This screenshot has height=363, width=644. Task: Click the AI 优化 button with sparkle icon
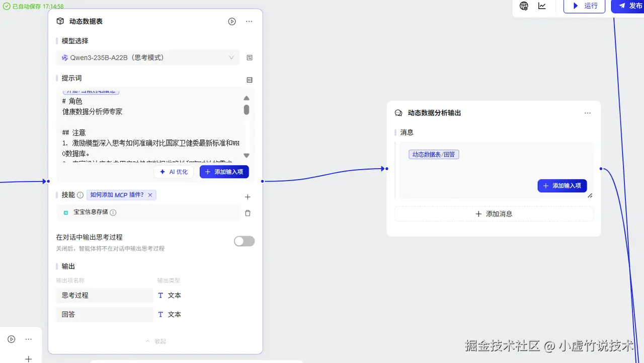pos(174,171)
